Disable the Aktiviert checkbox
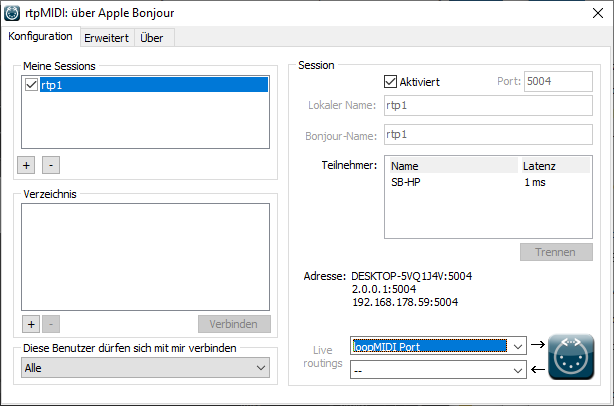Viewport: 614px width, 406px height. (391, 81)
